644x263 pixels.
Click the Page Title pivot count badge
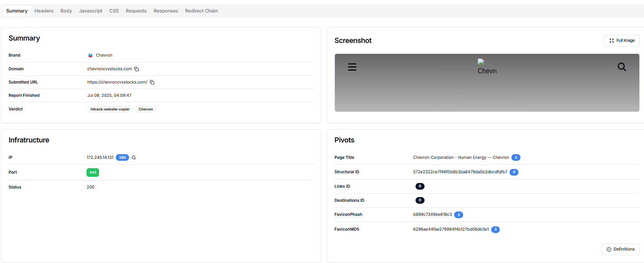516,158
